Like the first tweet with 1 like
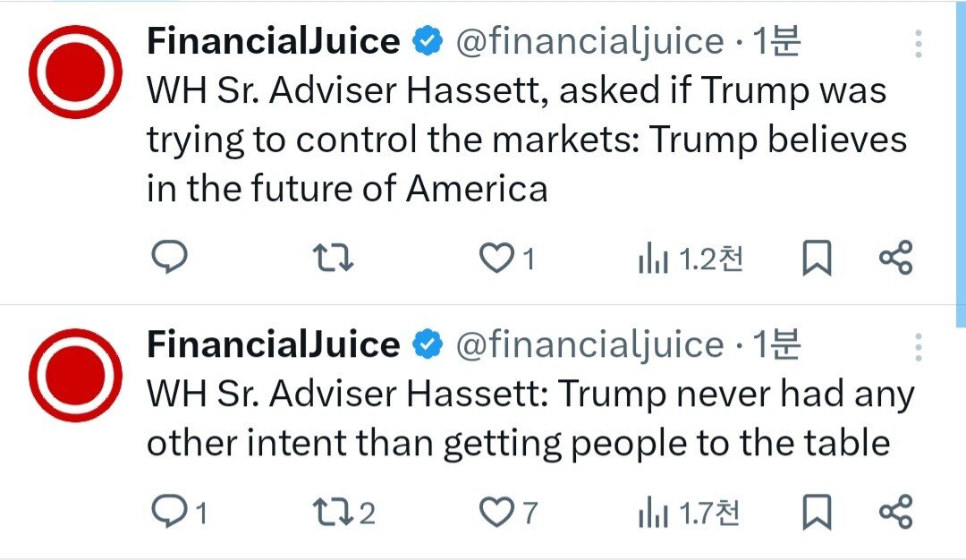Image resolution: width=966 pixels, height=560 pixels. coord(506,258)
